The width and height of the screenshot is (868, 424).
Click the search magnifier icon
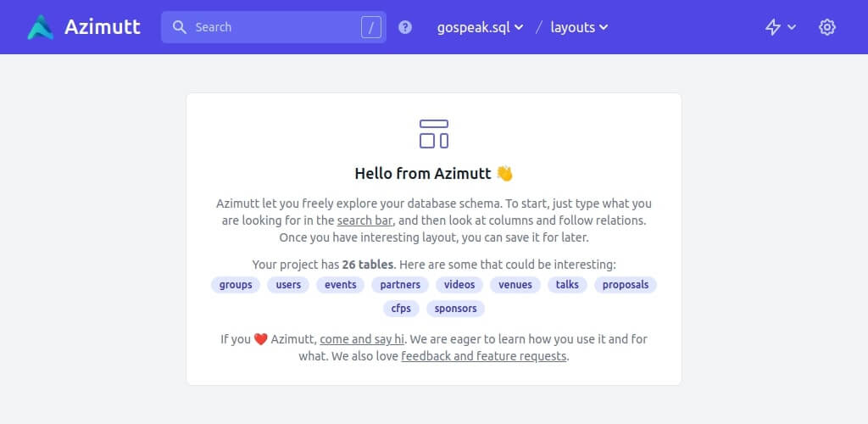click(x=180, y=27)
